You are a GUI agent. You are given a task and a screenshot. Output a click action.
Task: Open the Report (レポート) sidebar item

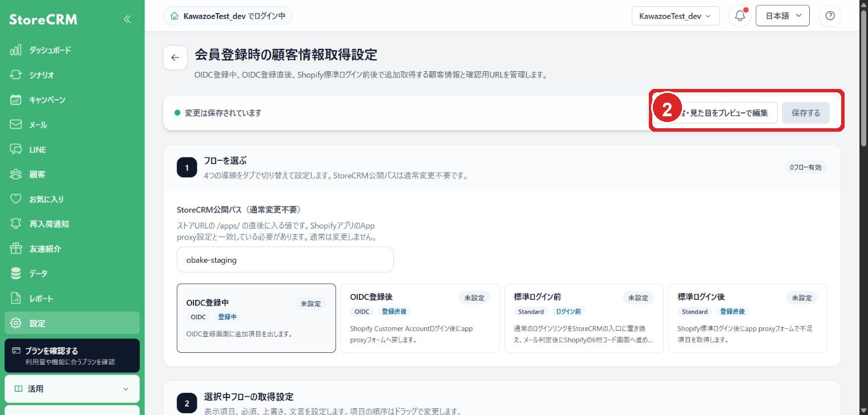(72, 298)
